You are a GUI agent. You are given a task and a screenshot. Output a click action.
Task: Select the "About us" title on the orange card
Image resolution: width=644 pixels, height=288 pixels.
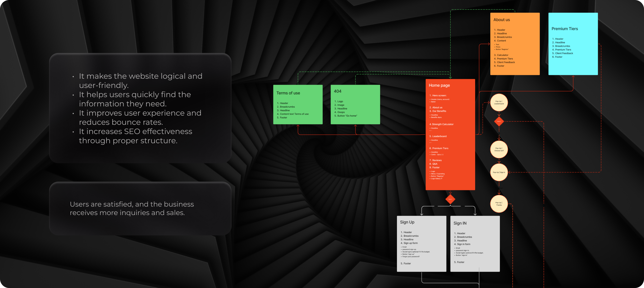502,20
